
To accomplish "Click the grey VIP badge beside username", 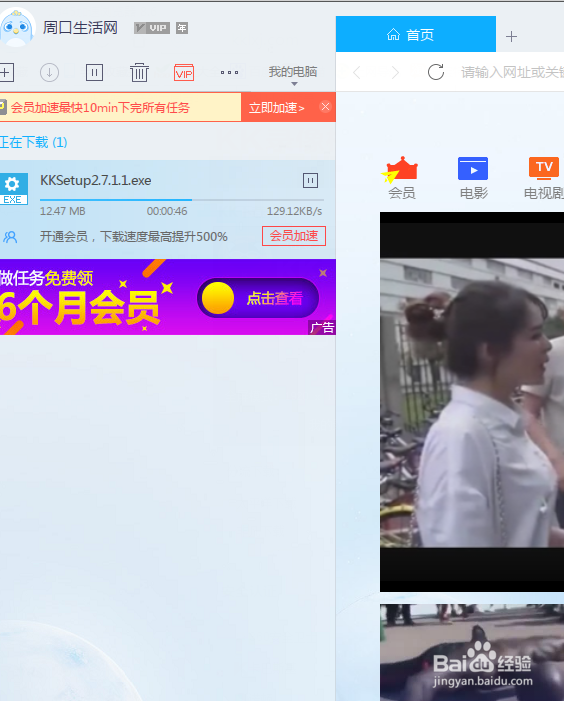I will point(152,28).
